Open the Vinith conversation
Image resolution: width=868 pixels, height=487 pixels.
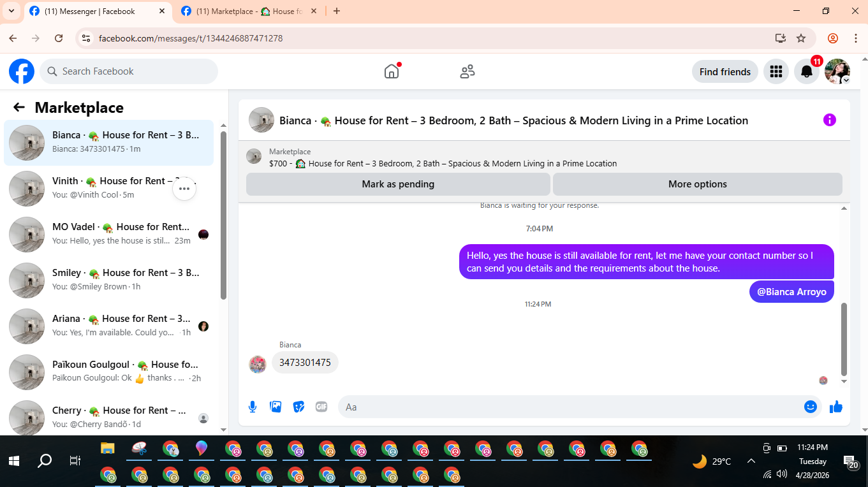[x=109, y=189]
